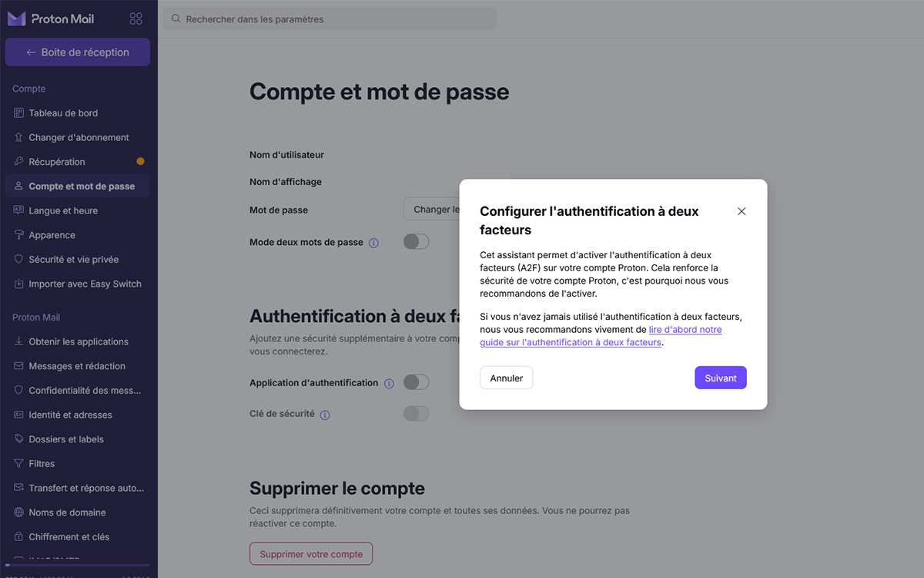This screenshot has width=924, height=578.
Task: Click info icon beside Clé de sécurité
Action: coord(325,415)
